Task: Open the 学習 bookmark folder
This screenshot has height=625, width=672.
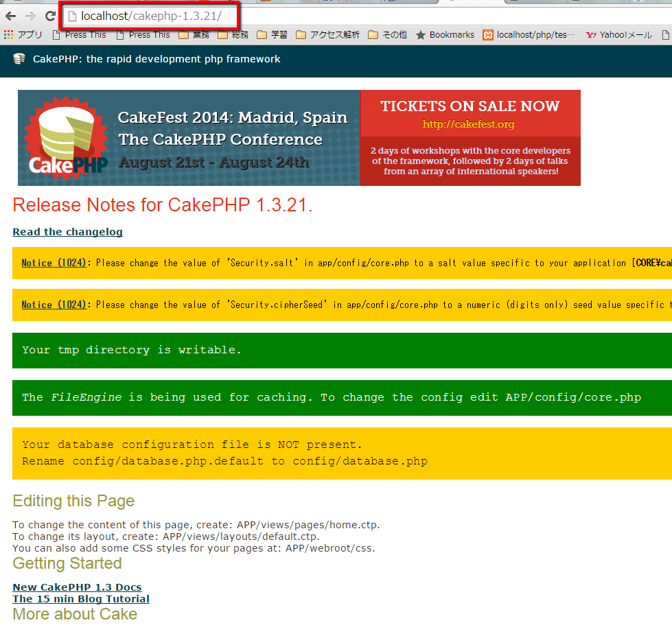Action: click(272, 35)
